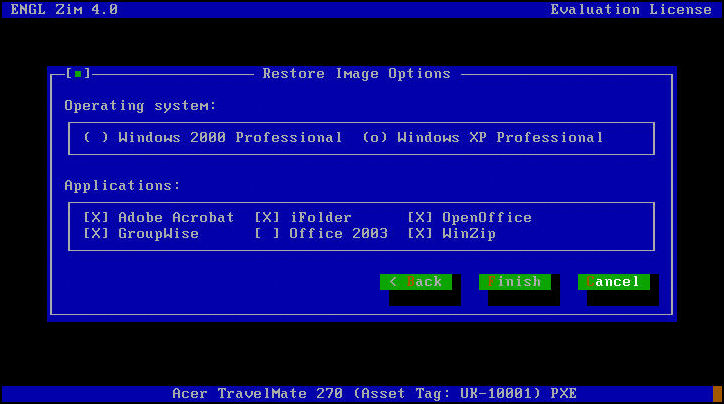
Task: Uncheck the WinZip checkbox
Action: click(x=420, y=234)
